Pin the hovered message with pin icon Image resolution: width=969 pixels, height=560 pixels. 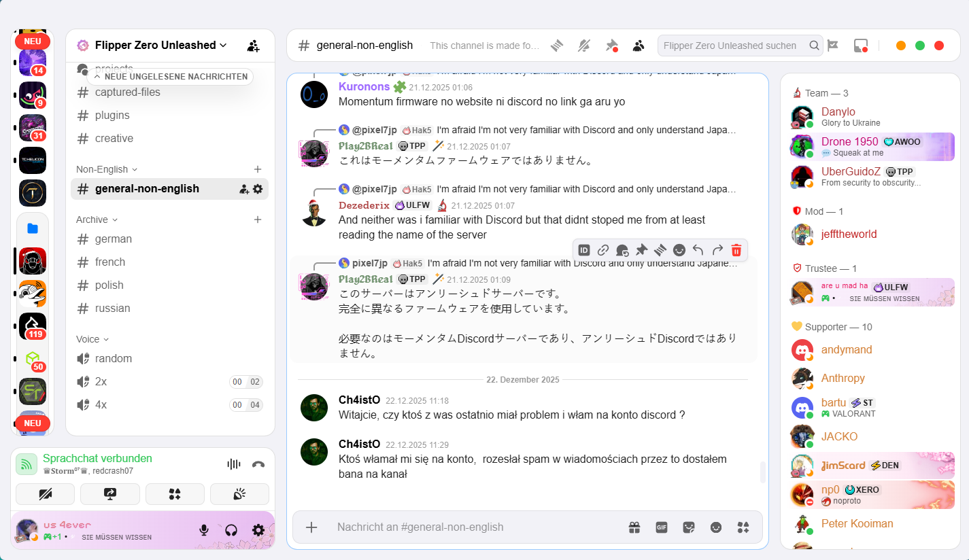tap(641, 250)
